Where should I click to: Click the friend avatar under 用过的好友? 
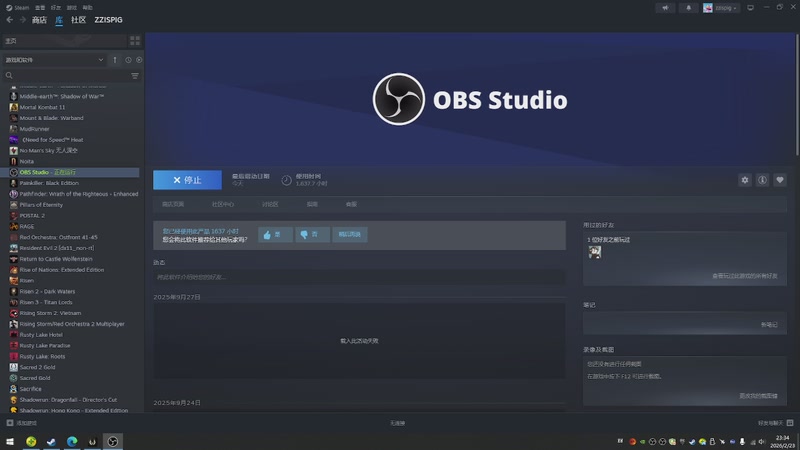point(594,252)
